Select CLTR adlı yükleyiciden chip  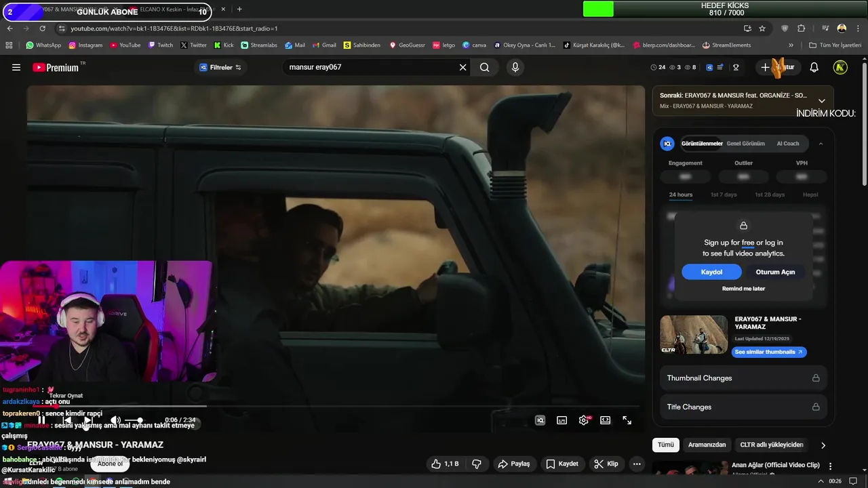[772, 445]
